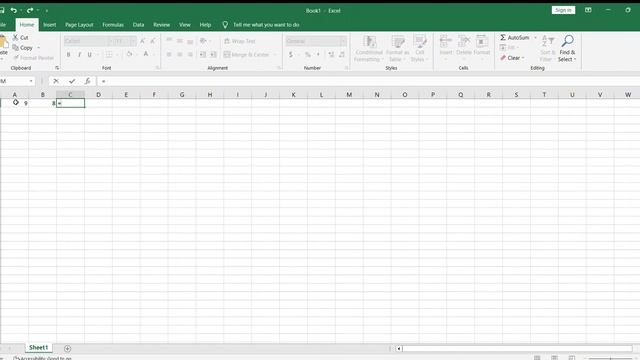Image resolution: width=640 pixels, height=360 pixels.
Task: Switch to the Formulas tab
Action: point(113,25)
